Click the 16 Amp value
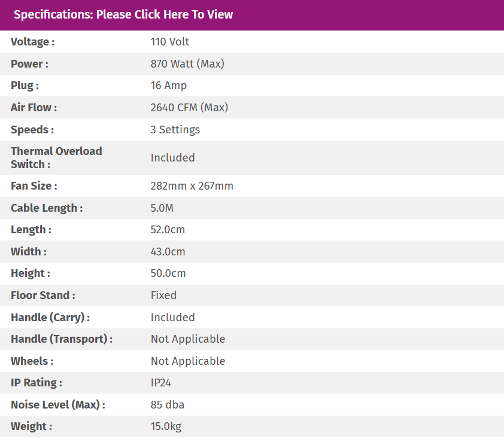 (169, 86)
